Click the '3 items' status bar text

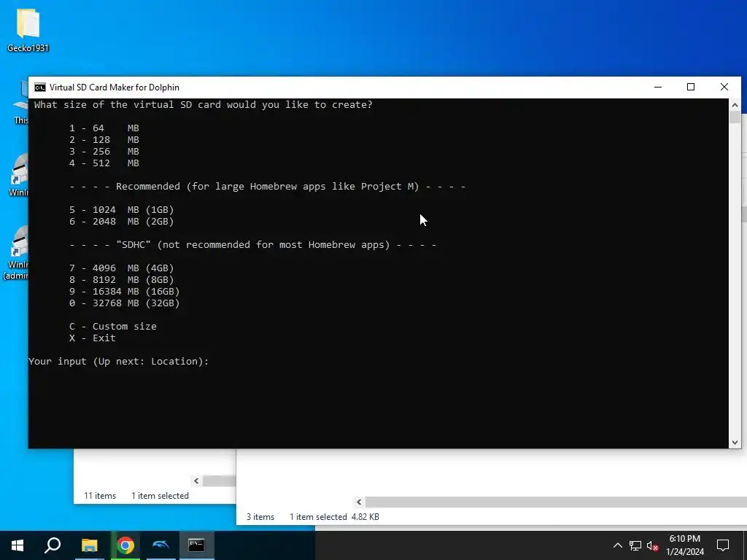[x=260, y=517]
